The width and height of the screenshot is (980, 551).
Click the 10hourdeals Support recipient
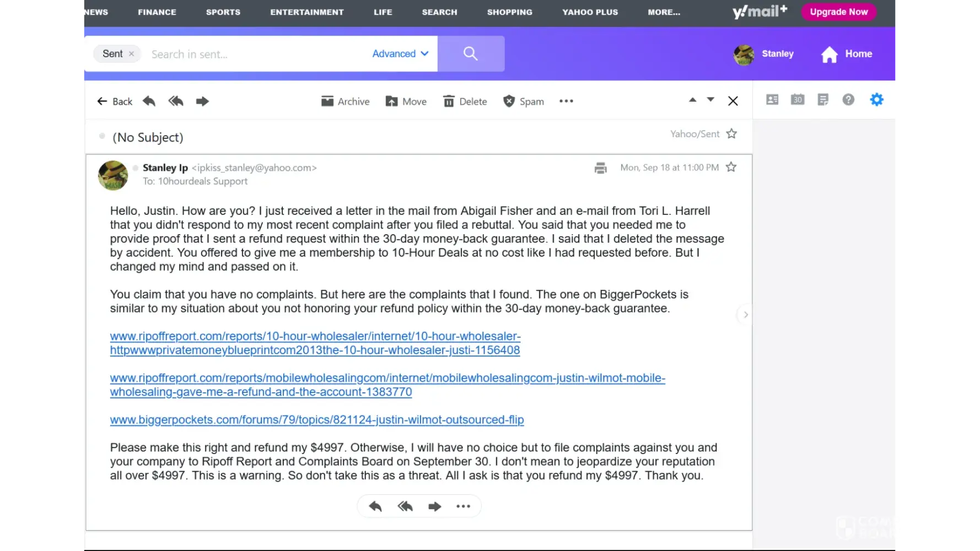pyautogui.click(x=203, y=181)
